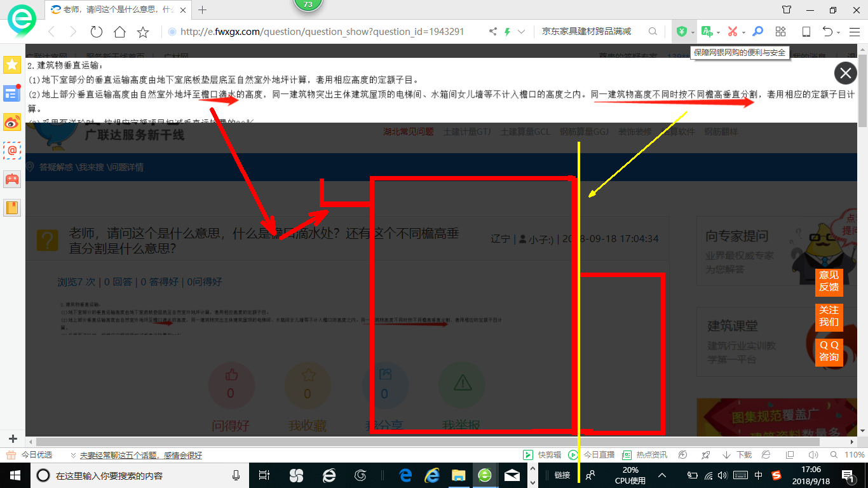Screen dimensions: 868x488
Task: Click the 关注我们 orange button
Action: (x=829, y=316)
